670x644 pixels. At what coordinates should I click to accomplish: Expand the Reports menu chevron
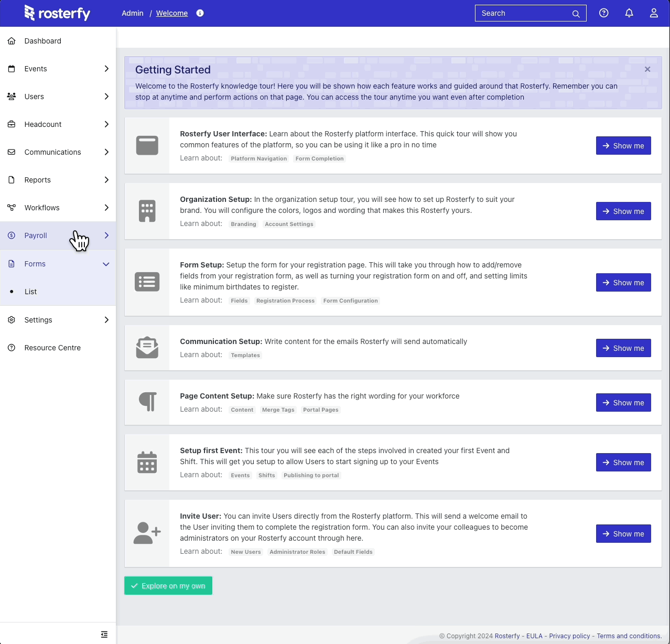pos(106,180)
